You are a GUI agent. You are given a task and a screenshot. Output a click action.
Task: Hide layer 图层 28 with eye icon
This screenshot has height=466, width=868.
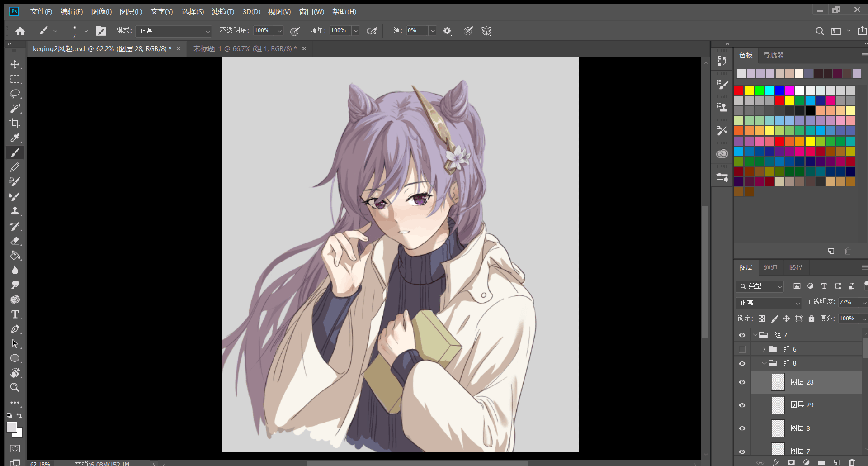(742, 382)
